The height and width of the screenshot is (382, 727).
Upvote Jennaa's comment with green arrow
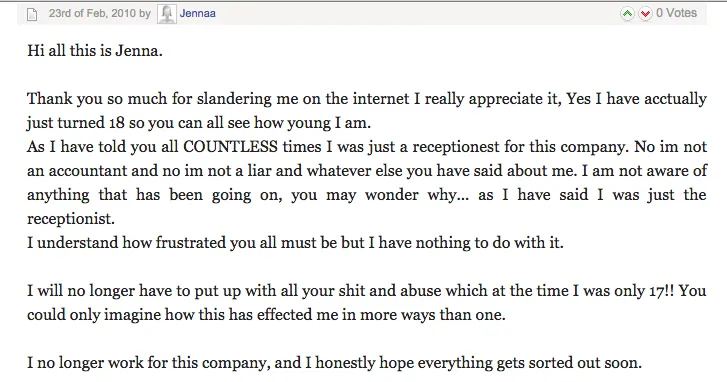tap(627, 13)
